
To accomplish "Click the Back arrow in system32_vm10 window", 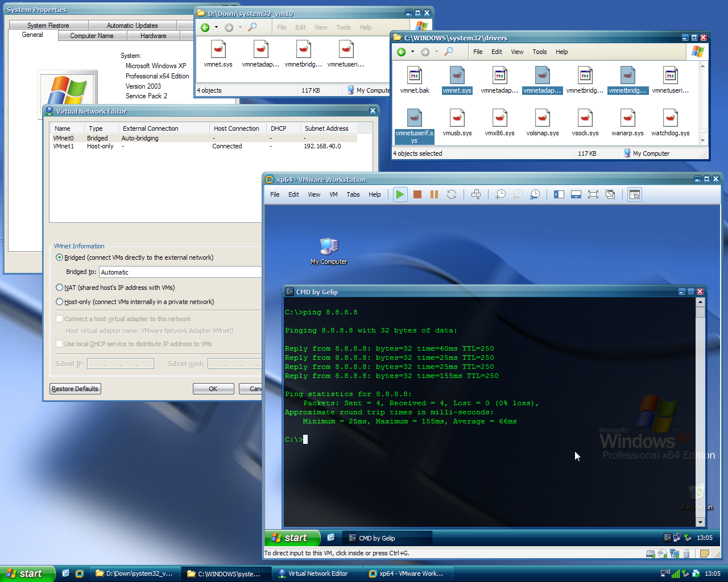I will click(x=205, y=27).
